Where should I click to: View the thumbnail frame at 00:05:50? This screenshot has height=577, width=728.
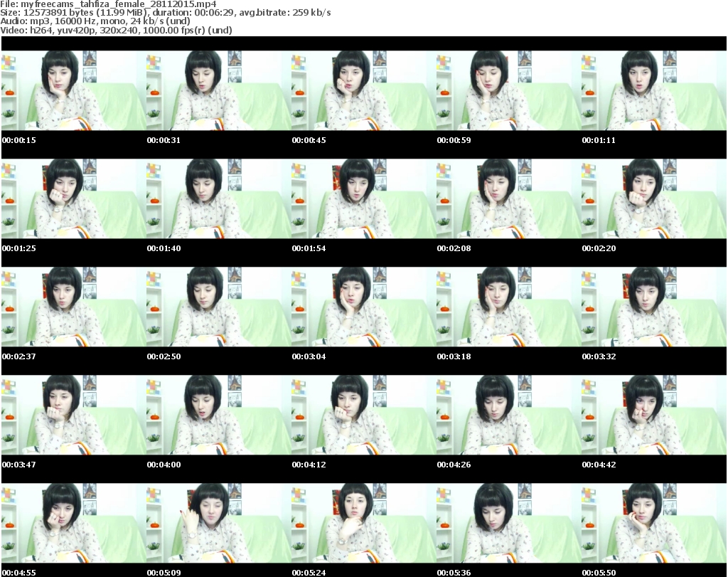coord(654,523)
